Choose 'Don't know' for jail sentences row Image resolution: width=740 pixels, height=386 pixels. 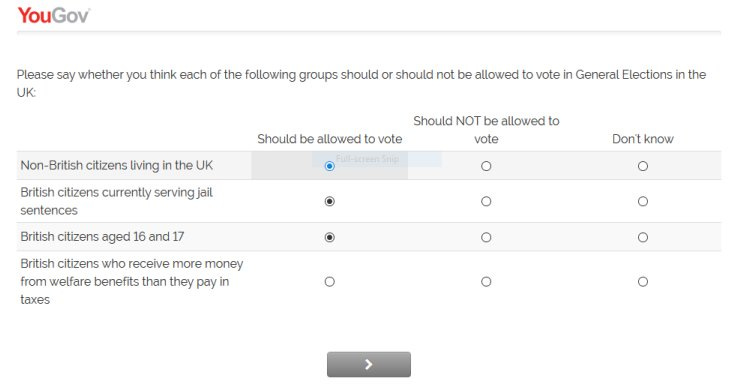pos(643,201)
